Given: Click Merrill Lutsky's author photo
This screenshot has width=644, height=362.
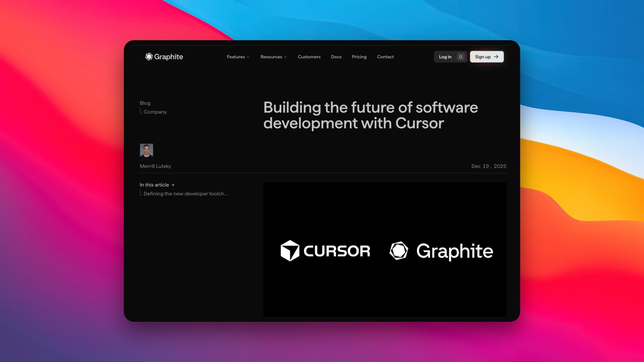Looking at the screenshot, I should [146, 152].
